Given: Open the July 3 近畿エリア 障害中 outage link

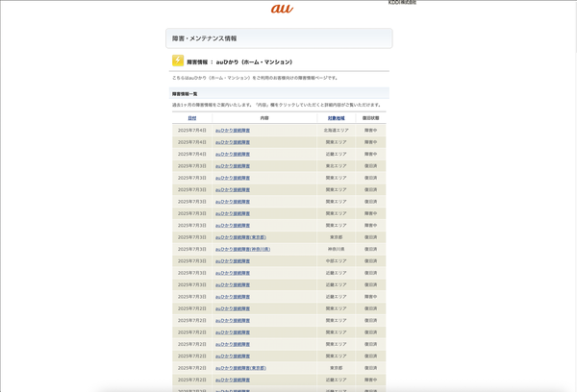Looking at the screenshot, I should (233, 297).
